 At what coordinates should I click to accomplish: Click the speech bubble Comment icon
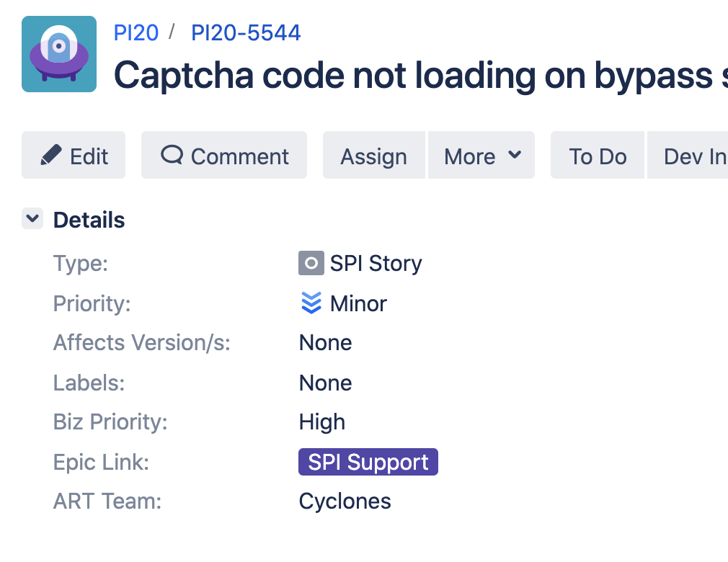[172, 154]
